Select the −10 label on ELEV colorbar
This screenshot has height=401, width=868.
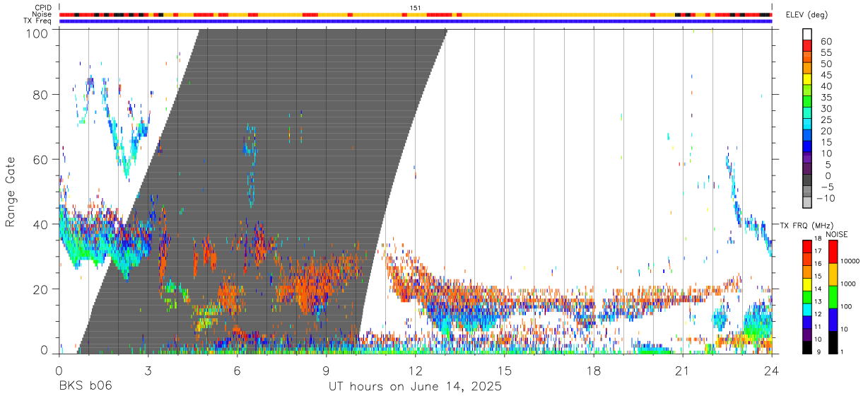[x=825, y=198]
